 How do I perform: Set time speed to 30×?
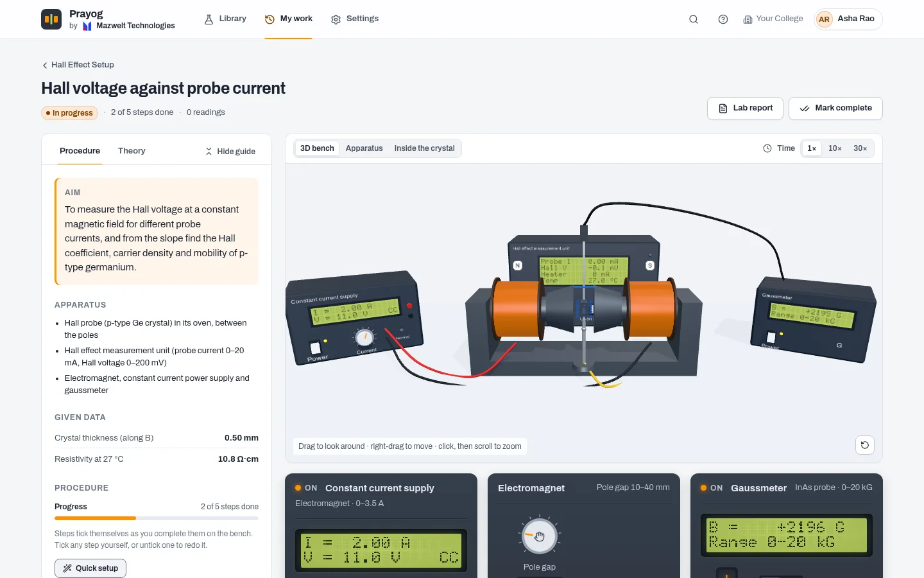pos(860,148)
